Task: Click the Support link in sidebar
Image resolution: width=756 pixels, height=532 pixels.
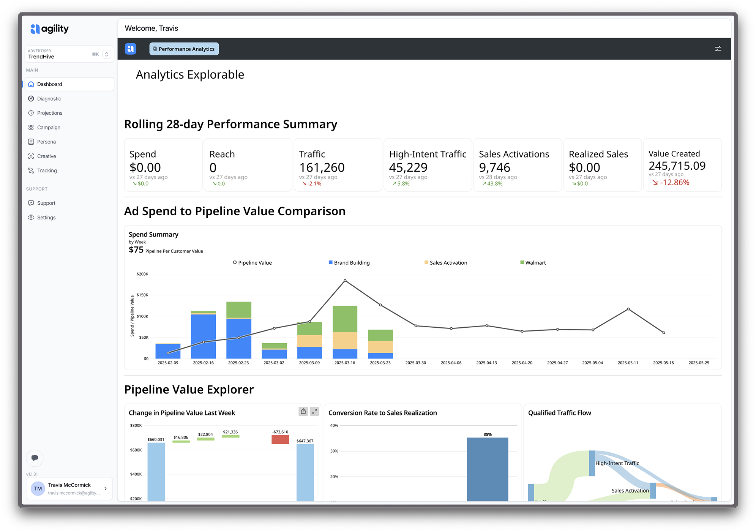Action: 46,203
